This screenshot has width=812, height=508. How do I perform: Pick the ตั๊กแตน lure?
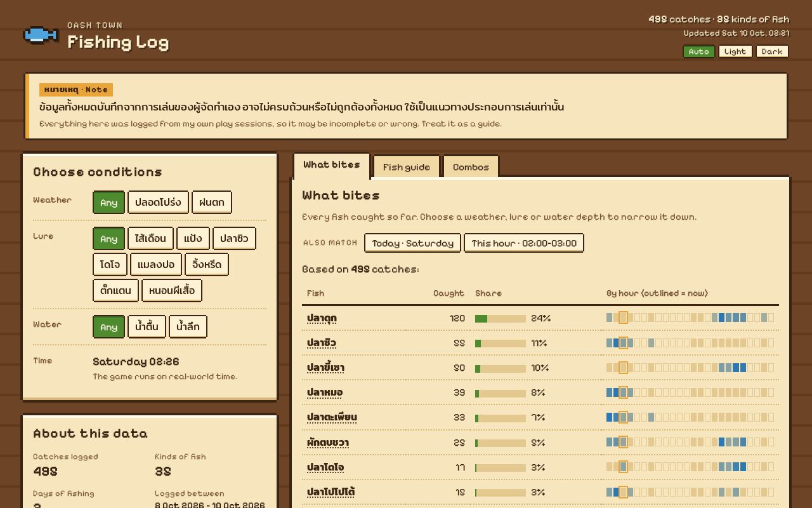pos(115,291)
